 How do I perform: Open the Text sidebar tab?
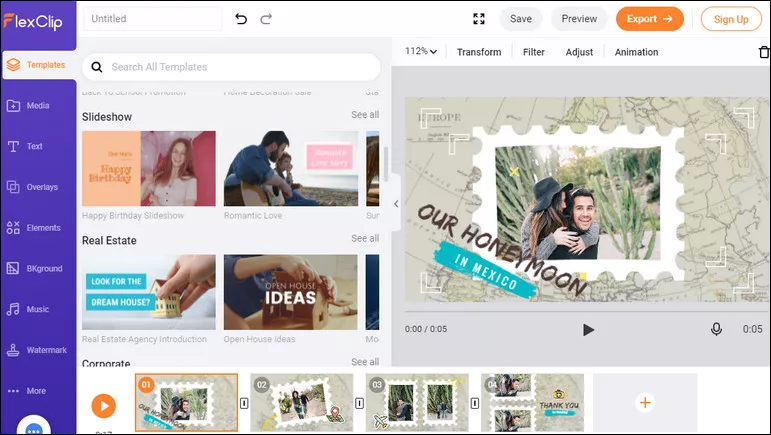25,146
